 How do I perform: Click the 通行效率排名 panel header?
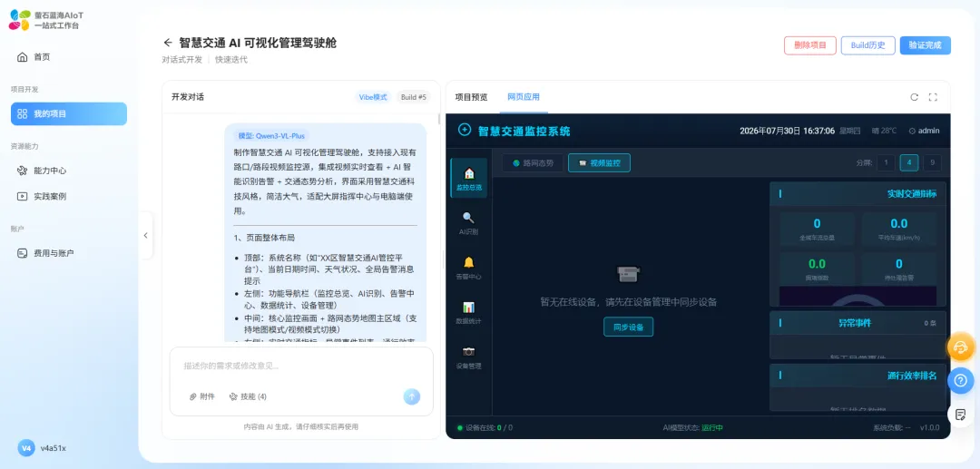coord(857,376)
